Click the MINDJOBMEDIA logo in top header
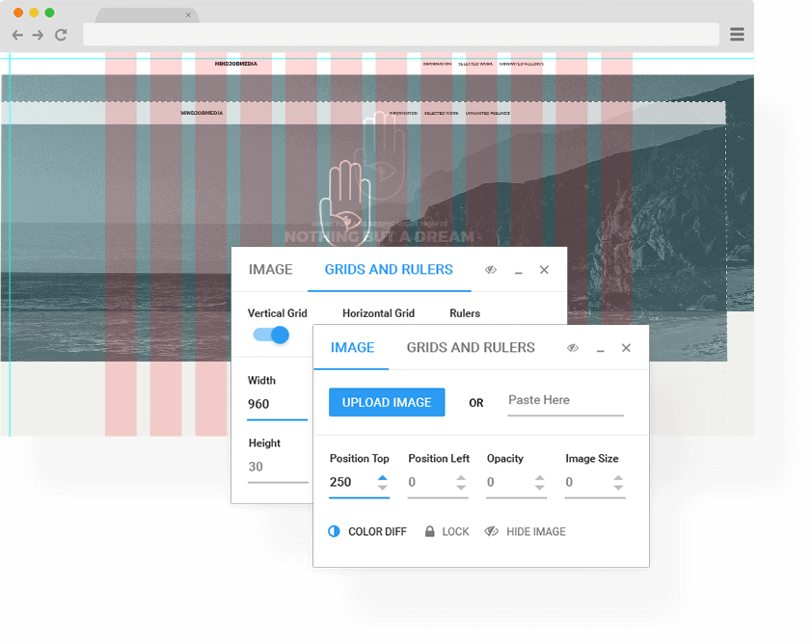 pyautogui.click(x=236, y=64)
